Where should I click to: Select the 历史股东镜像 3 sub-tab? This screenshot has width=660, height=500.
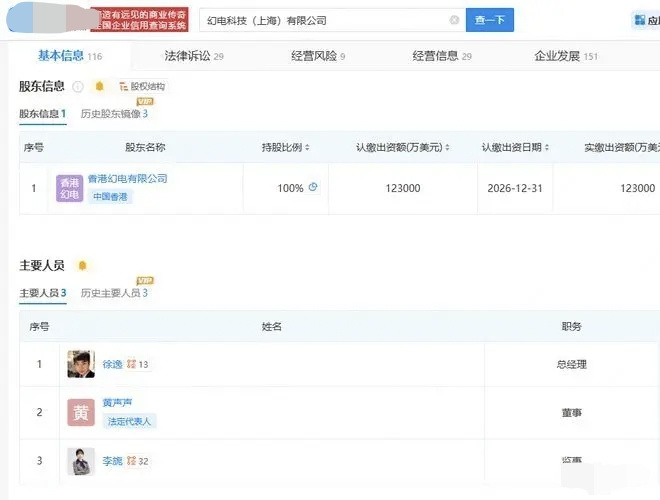[x=114, y=114]
